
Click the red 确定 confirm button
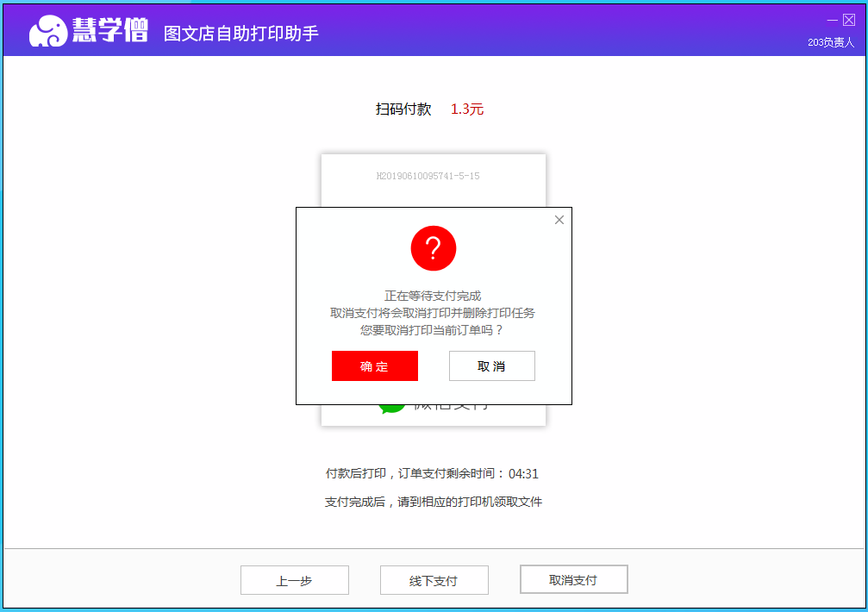pyautogui.click(x=375, y=365)
